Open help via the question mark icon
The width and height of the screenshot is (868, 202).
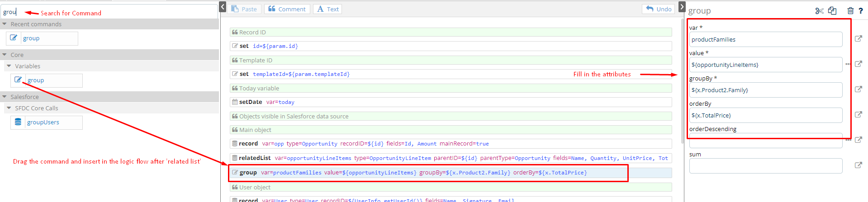[x=861, y=11]
